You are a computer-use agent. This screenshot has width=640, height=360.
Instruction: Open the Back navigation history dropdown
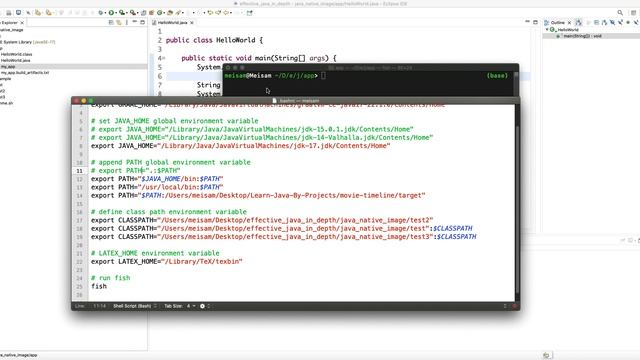(x=231, y=13)
